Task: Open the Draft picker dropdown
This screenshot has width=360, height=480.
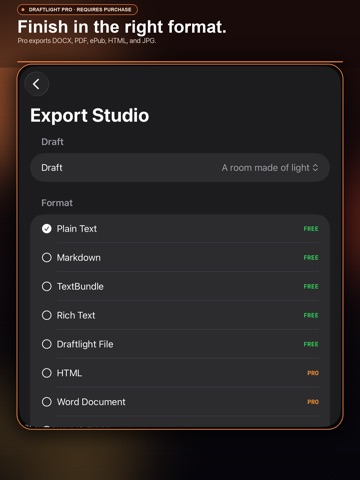Action: pyautogui.click(x=180, y=168)
